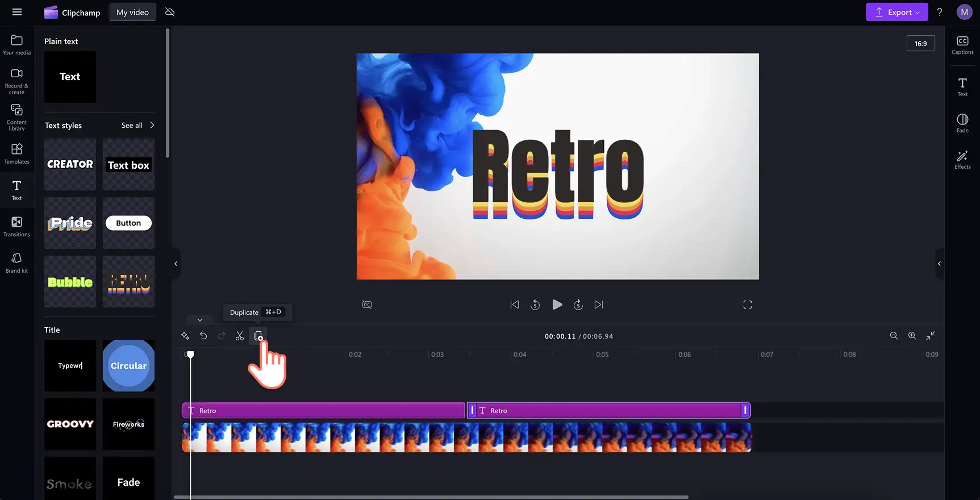Enter fullscreen preview
The image size is (980, 500).
point(748,305)
